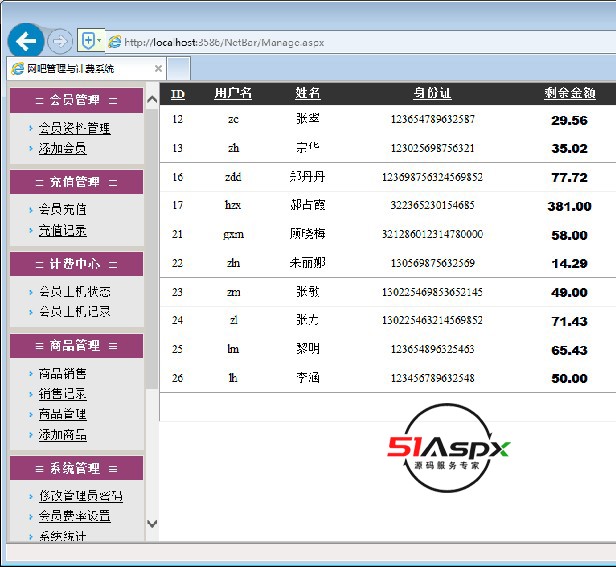Close the 网吧管理与计费系统 tab

[x=158, y=69]
